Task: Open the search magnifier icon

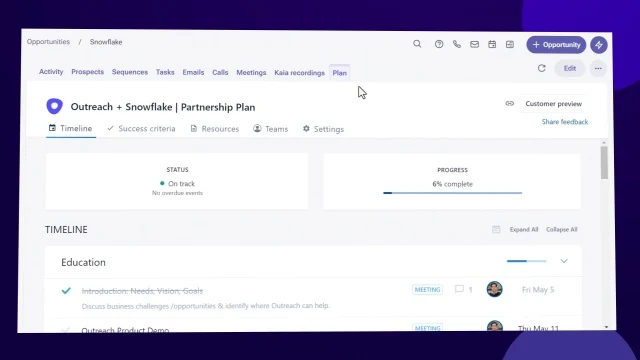Action: pos(417,44)
